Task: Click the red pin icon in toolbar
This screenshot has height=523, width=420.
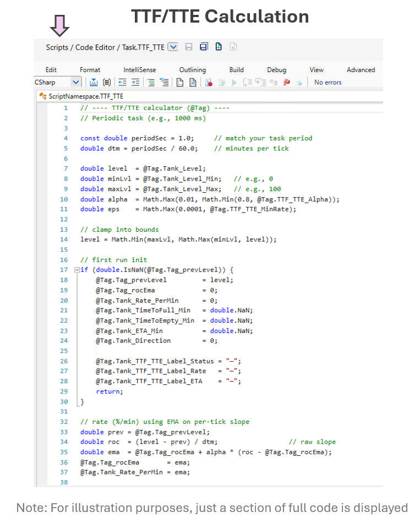Action: pyautogui.click(x=286, y=83)
